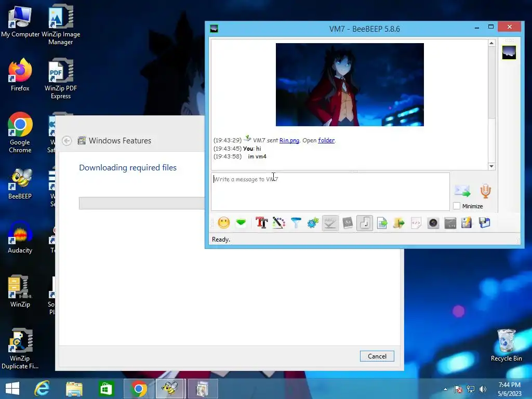Click the voice message microphone icon
Screen dimensions: 532x399
(x=486, y=191)
